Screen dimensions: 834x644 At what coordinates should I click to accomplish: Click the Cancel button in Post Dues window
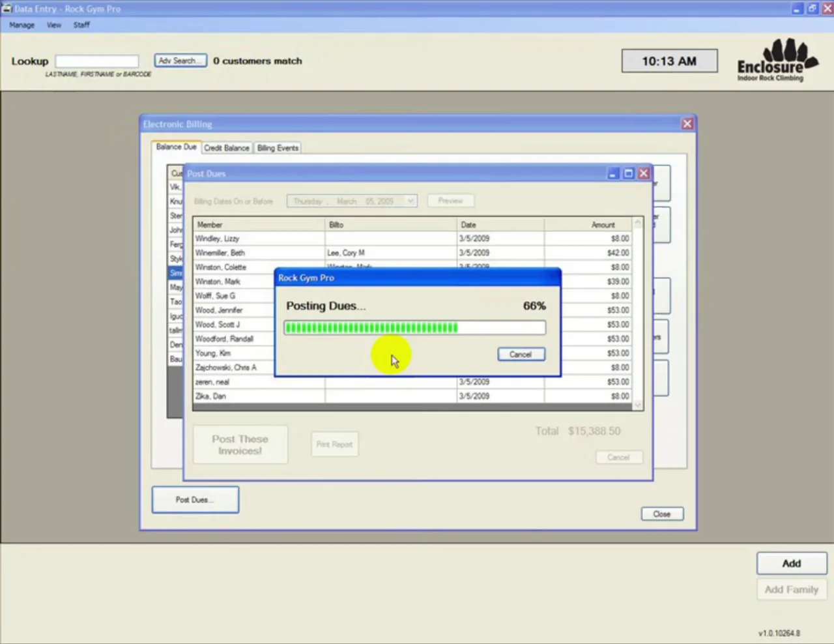pyautogui.click(x=619, y=458)
